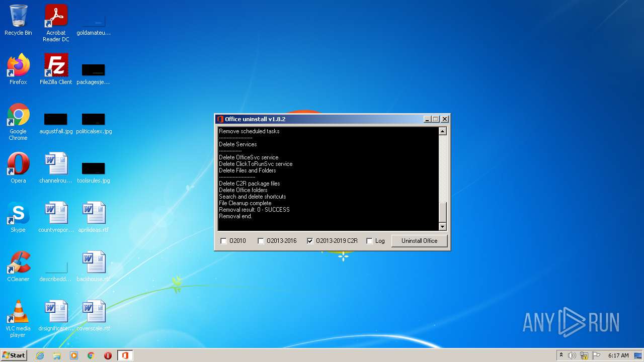Click the Uninstall Office button
This screenshot has width=644, height=362.
pos(419,241)
